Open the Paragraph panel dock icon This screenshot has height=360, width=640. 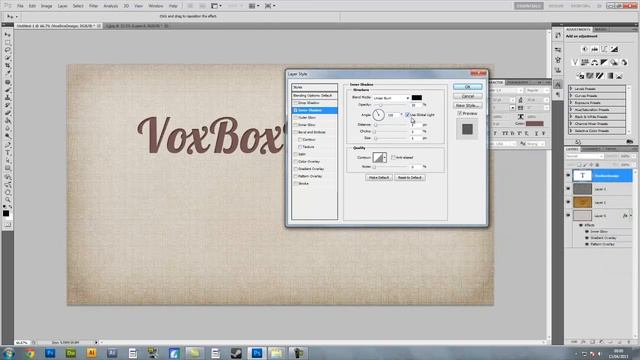pyautogui.click(x=558, y=94)
